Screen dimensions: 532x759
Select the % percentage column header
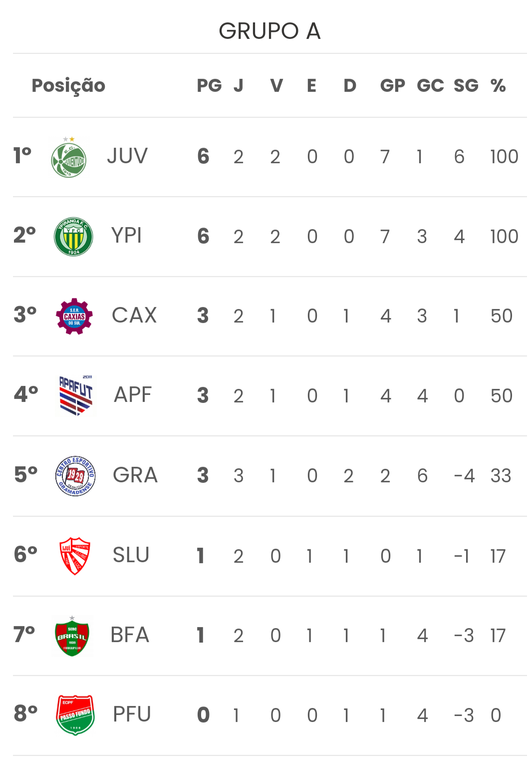point(498,85)
